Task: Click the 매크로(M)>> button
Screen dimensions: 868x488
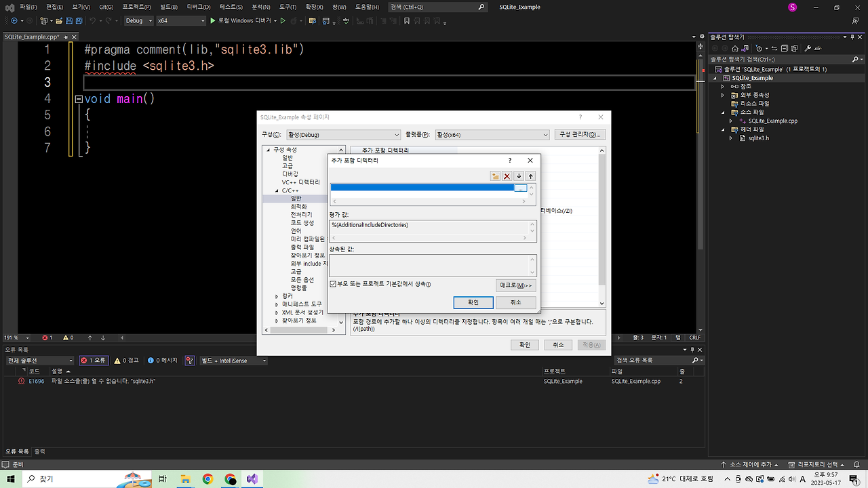Action: 515,285
